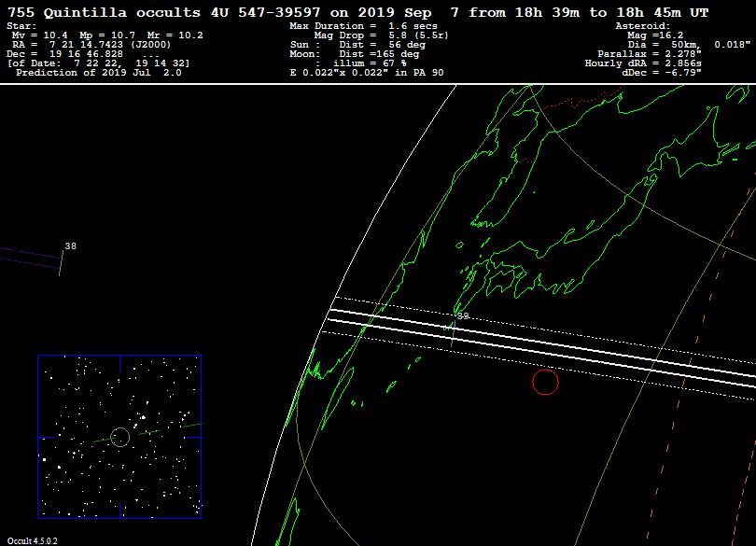Click the '[of Date: 7 22 22, 19 14 32]' line
This screenshot has height=546, width=756.
pyautogui.click(x=99, y=63)
